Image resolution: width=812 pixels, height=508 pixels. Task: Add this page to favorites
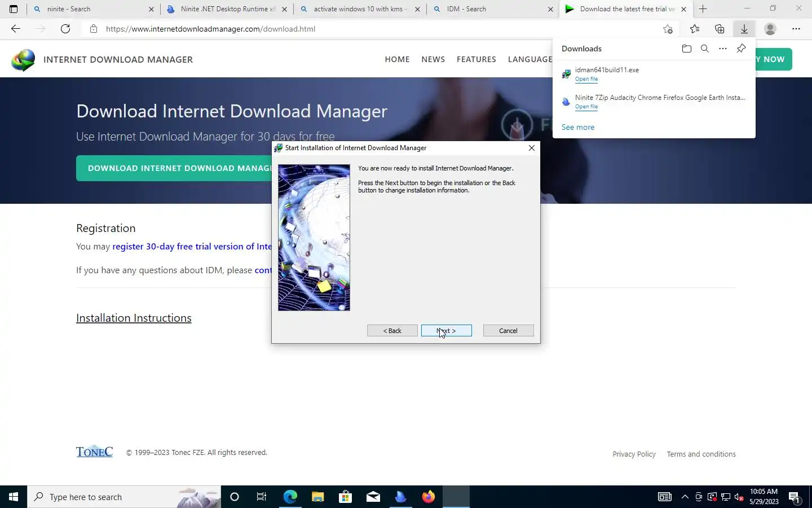coord(668,29)
